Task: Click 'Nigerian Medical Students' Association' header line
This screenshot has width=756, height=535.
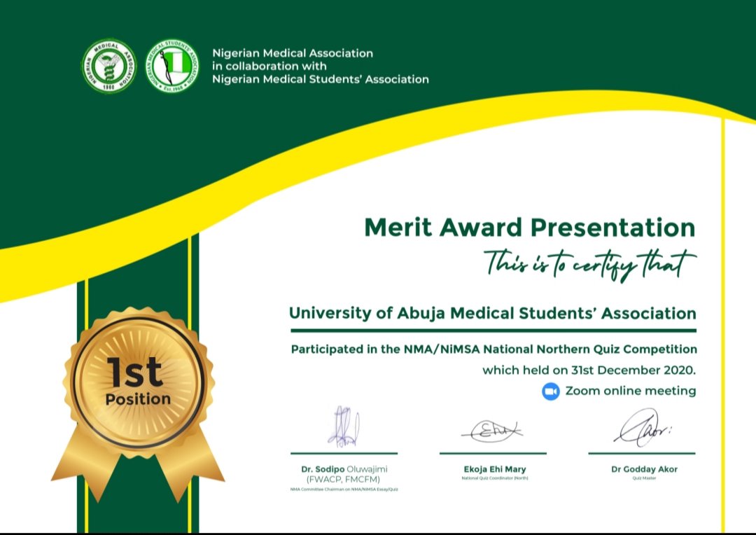Action: 321,79
